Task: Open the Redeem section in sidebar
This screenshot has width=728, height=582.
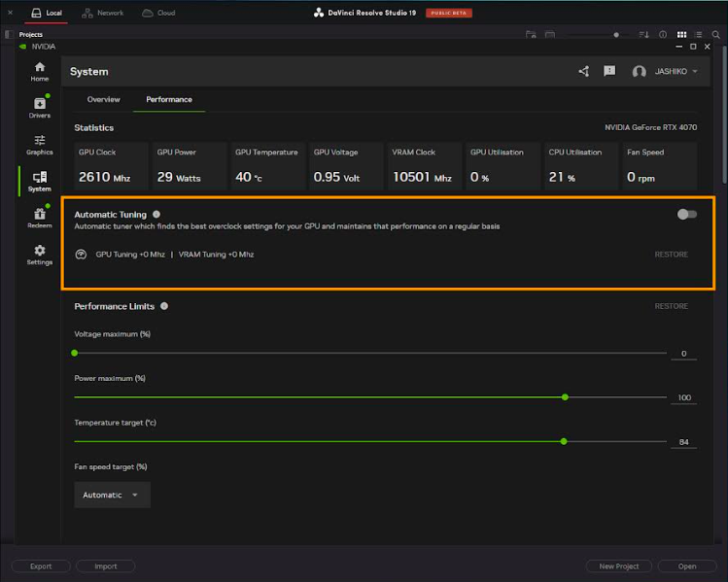Action: click(x=40, y=218)
